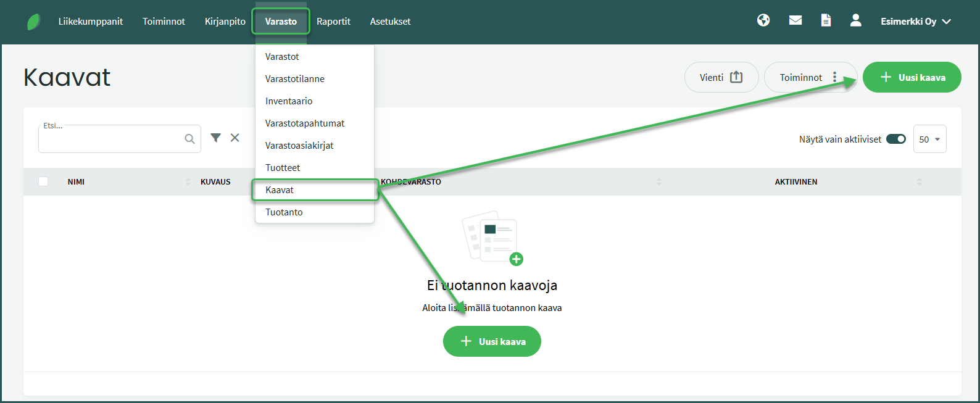Screen dimensions: 980x403
Task: Choose Varastotilanne menu entry
Action: [295, 79]
